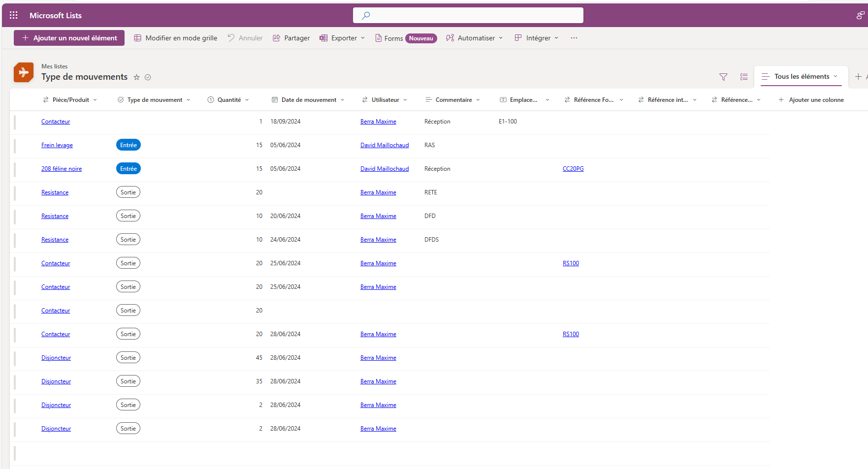Click the 18/09/2024 date cell
Screen dimensions: 868x469
[x=285, y=122]
